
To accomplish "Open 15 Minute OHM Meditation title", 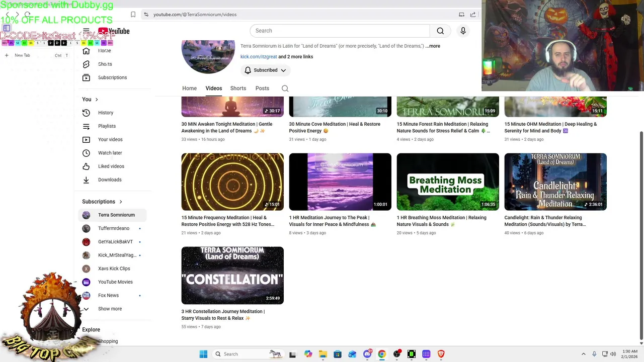I will (550, 127).
